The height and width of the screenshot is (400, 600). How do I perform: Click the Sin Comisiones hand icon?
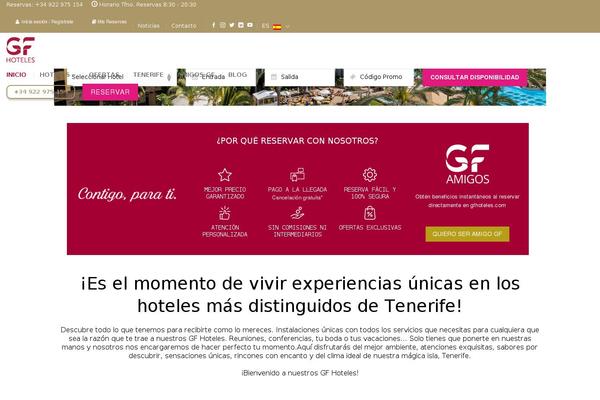pyautogui.click(x=297, y=213)
